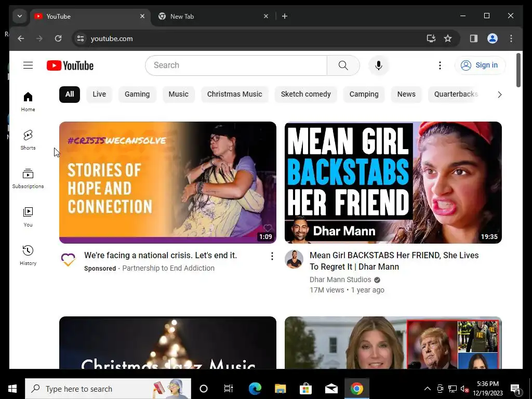
Task: Open Chrome three-dot menu
Action: pyautogui.click(x=511, y=38)
